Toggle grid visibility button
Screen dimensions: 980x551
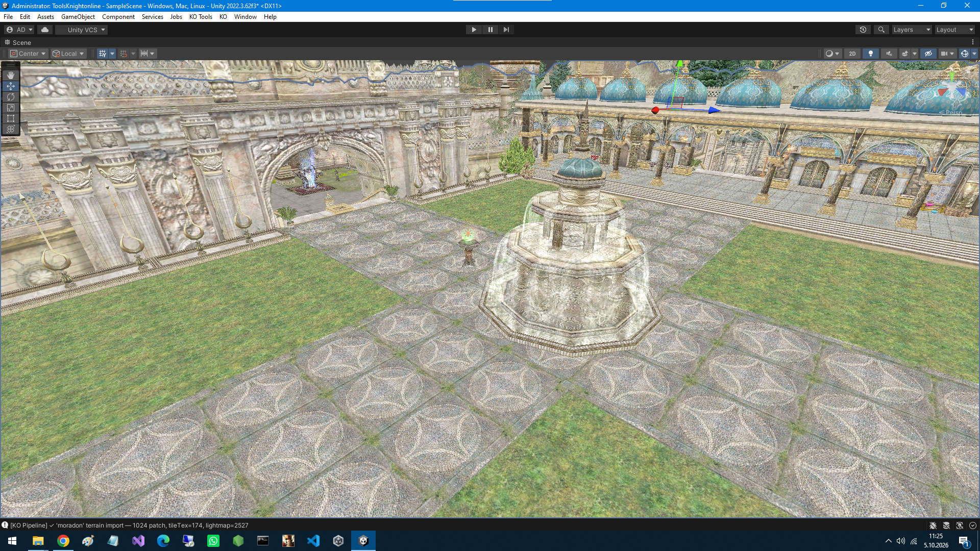[102, 54]
